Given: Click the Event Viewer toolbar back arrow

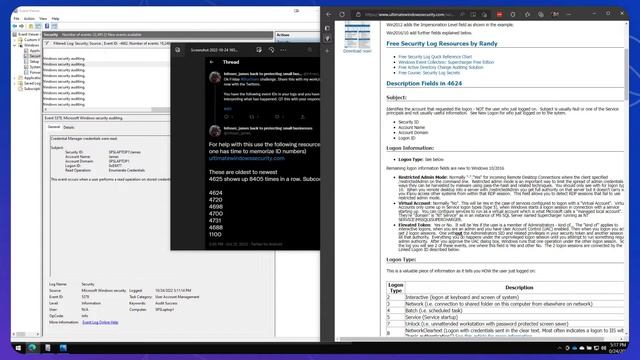Looking at the screenshot, I should [15, 26].
